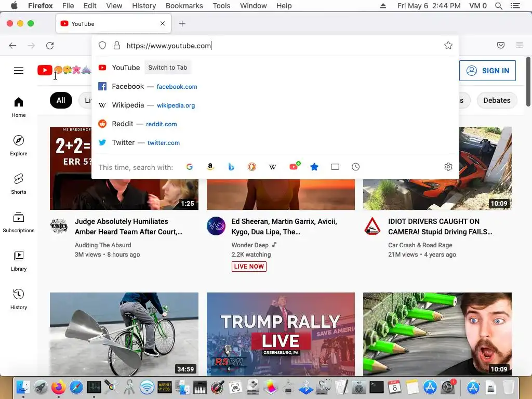Choose the Twitter suggestion
This screenshot has width=532, height=399.
(x=275, y=142)
